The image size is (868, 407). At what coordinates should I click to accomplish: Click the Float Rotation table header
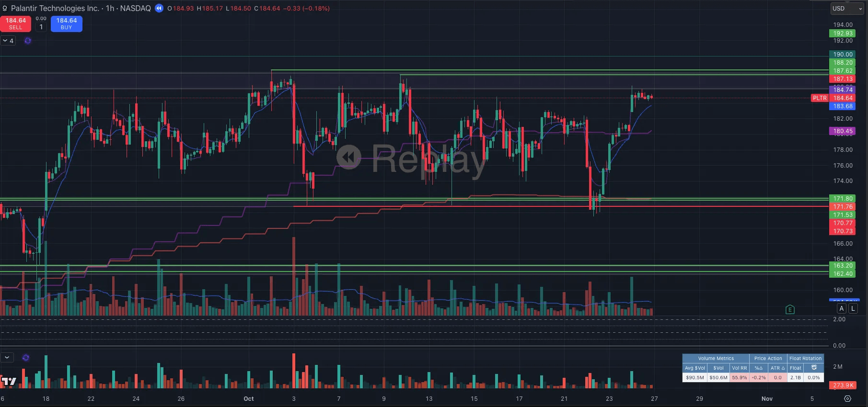805,358
